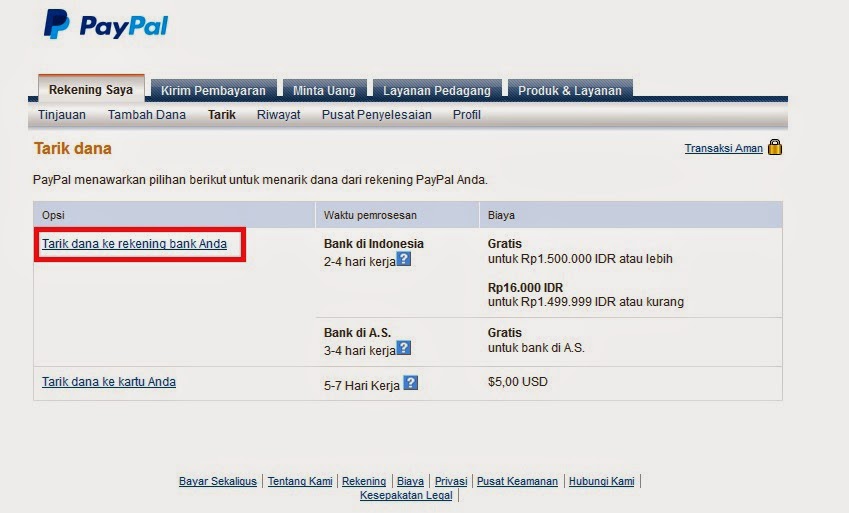Click the Transaksi Aman link
Viewport: 849px width, 513px height.
[x=723, y=148]
